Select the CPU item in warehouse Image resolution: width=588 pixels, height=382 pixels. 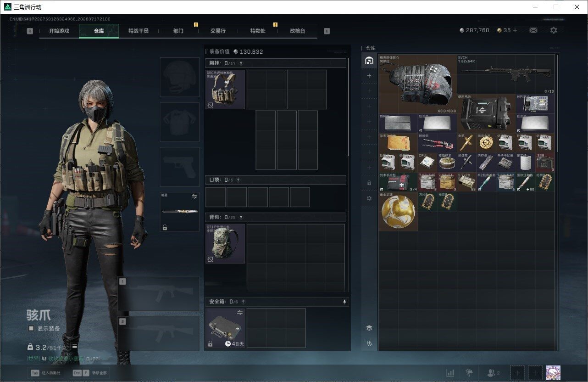point(427,162)
